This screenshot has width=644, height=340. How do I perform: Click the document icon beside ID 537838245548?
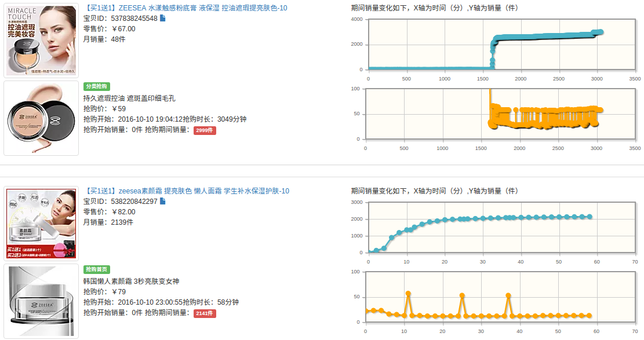[163, 18]
